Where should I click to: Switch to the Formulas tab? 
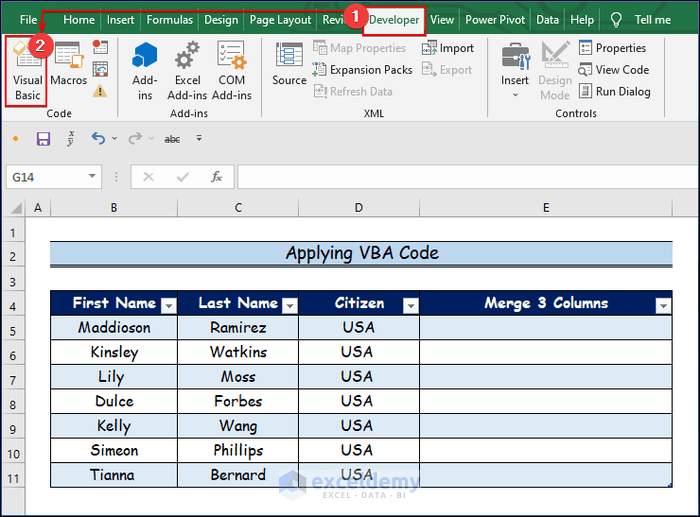tap(170, 20)
